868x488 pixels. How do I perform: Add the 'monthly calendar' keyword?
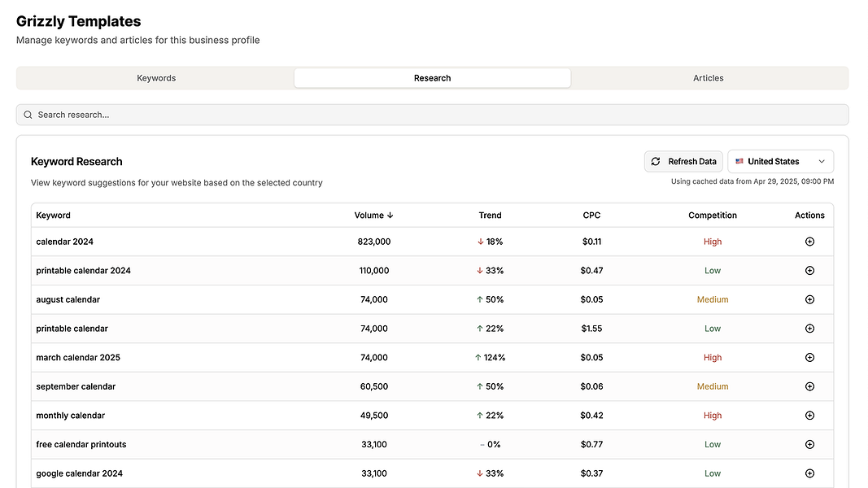tap(809, 416)
